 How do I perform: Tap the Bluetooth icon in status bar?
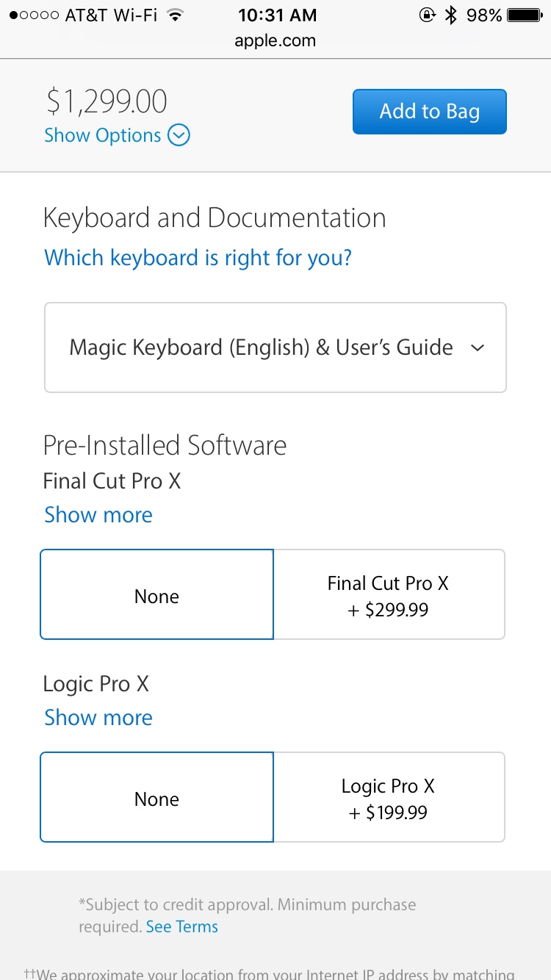click(x=451, y=15)
